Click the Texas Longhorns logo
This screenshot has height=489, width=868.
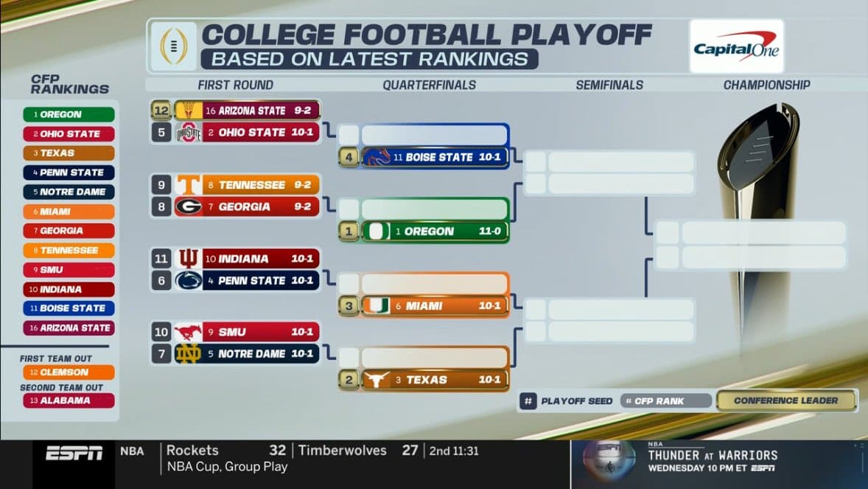click(377, 380)
